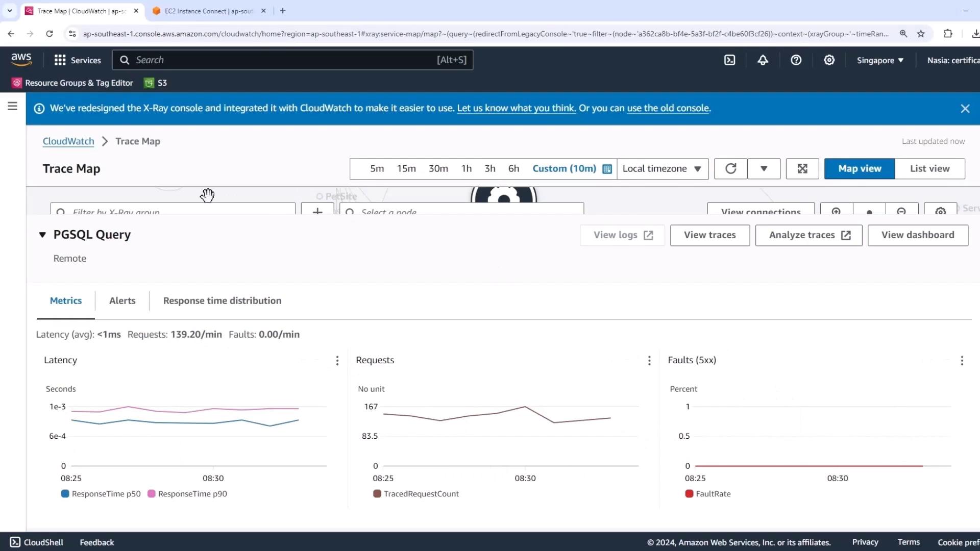The height and width of the screenshot is (551, 980).
Task: Open the side navigation hamburger menu
Action: 13,106
